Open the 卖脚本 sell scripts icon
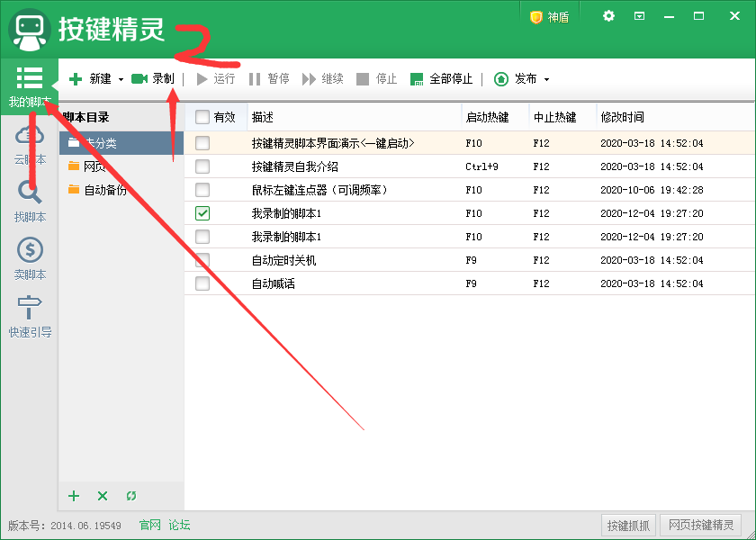Image resolution: width=756 pixels, height=540 pixels. point(29,250)
